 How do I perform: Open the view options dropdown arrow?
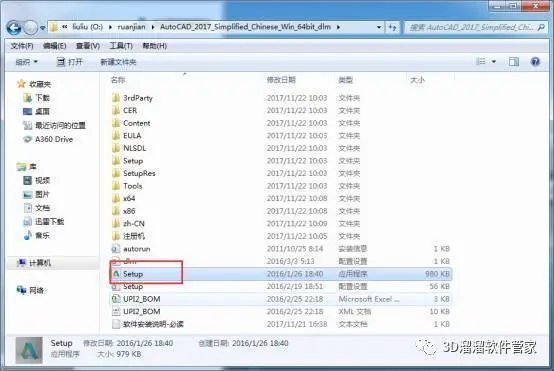pyautogui.click(x=494, y=62)
